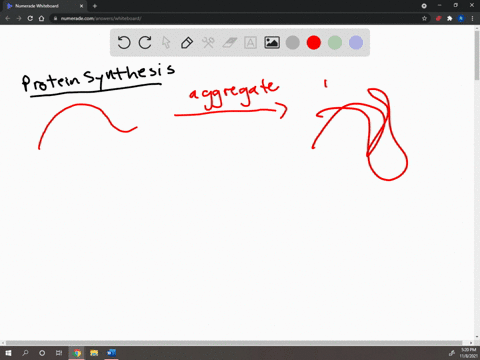This screenshot has height=360, width=480.
Task: Select the text box tool
Action: pos(250,43)
